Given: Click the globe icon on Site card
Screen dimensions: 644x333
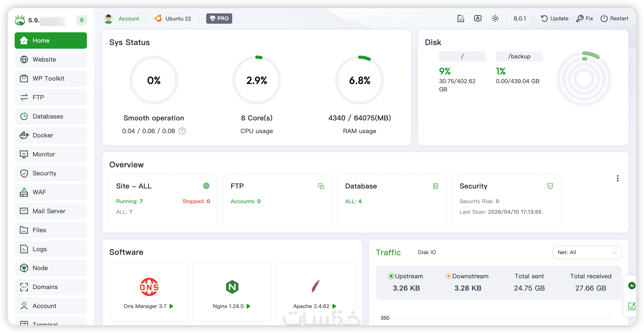Looking at the screenshot, I should (x=206, y=186).
